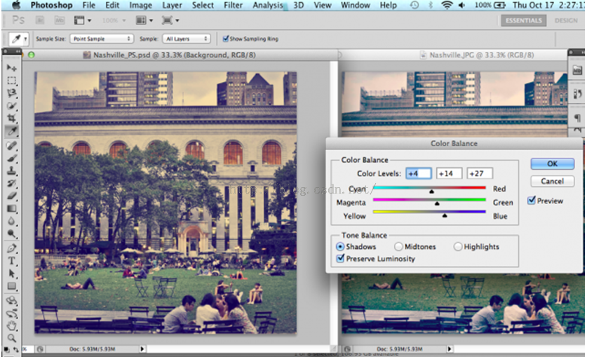Cancel the Color Balance dialog
This screenshot has height=364, width=594.
(x=552, y=181)
